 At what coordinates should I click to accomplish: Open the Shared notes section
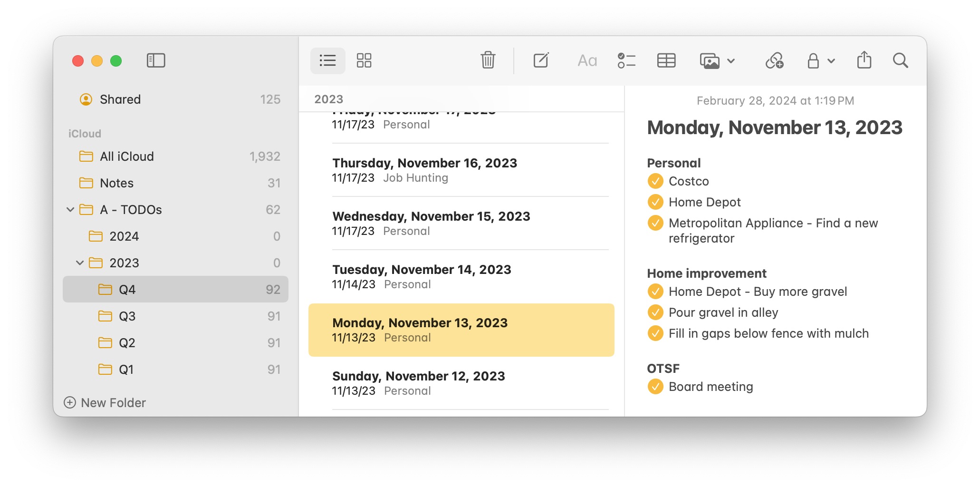point(119,99)
